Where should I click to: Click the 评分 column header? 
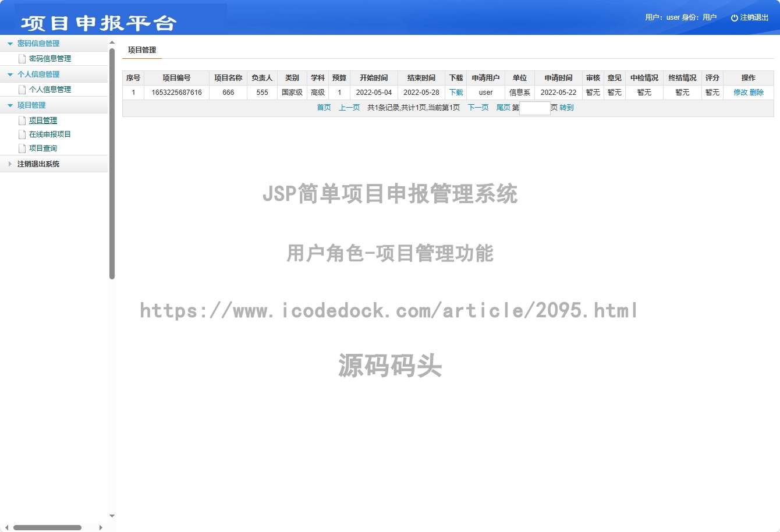click(x=712, y=78)
